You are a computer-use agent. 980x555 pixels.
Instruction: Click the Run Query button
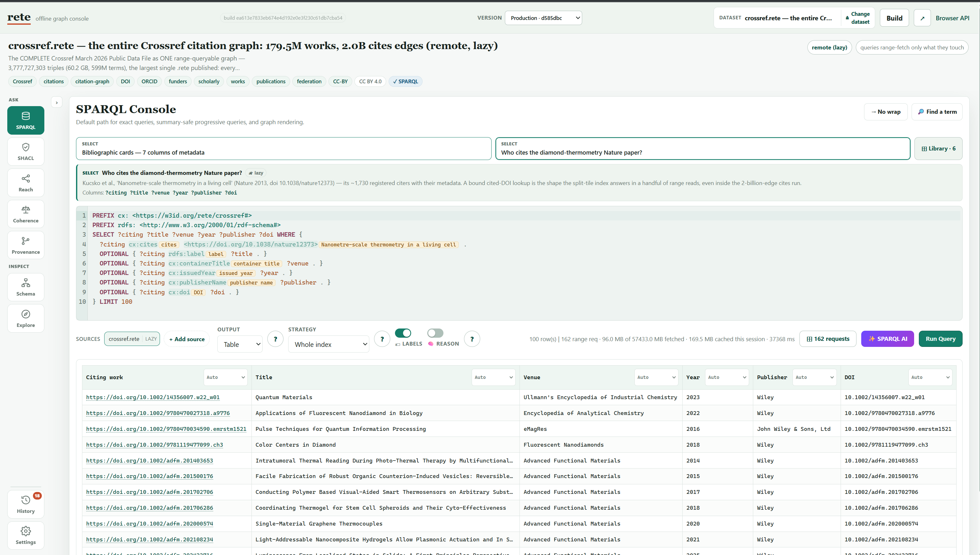tap(940, 339)
